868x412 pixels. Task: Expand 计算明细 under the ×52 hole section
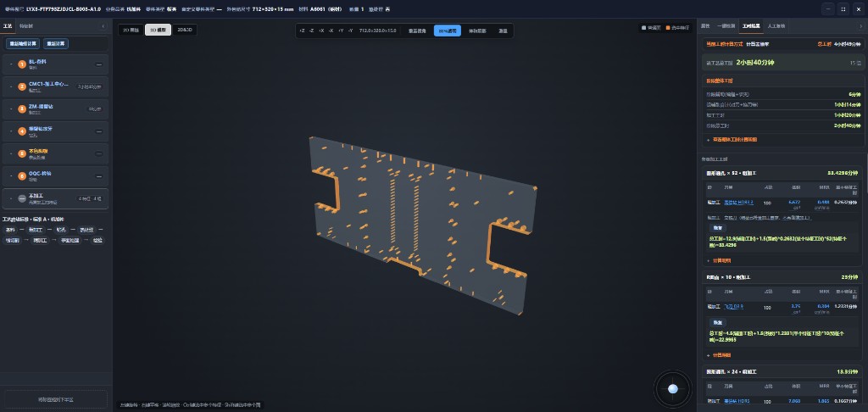[719, 260]
